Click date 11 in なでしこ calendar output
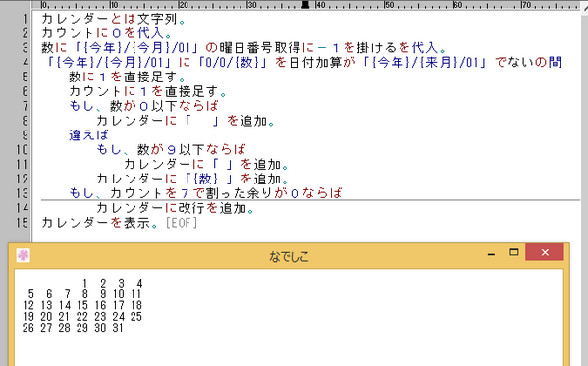The height and width of the screenshot is (366, 588). (x=136, y=294)
